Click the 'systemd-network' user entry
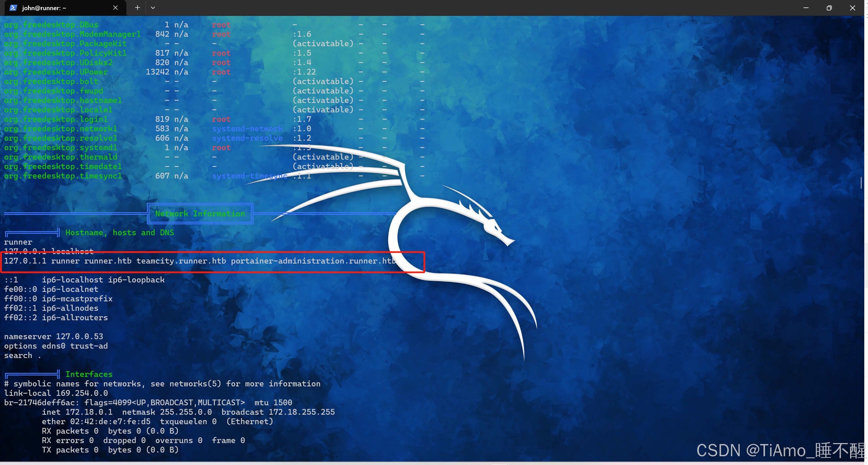This screenshot has width=868, height=465. (x=247, y=129)
